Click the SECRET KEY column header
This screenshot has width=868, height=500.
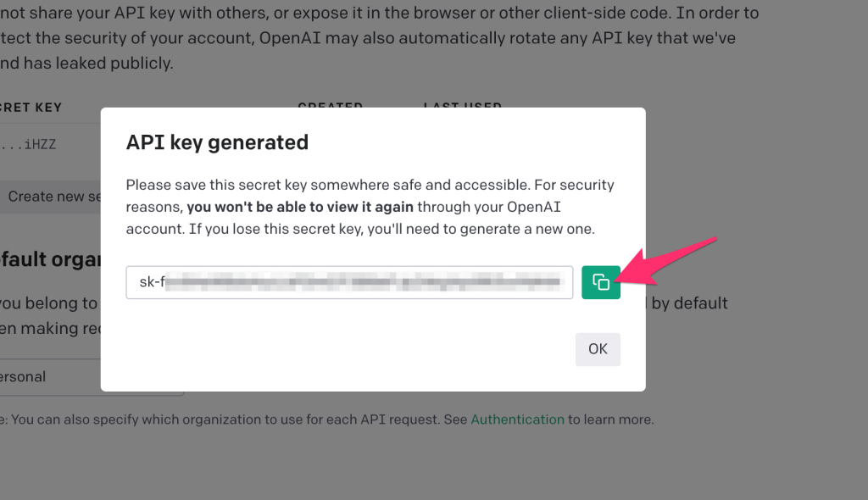click(31, 108)
